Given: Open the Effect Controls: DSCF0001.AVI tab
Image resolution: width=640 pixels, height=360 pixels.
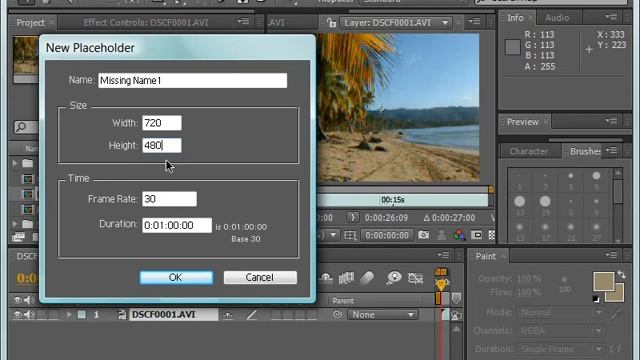Looking at the screenshot, I should click(146, 22).
